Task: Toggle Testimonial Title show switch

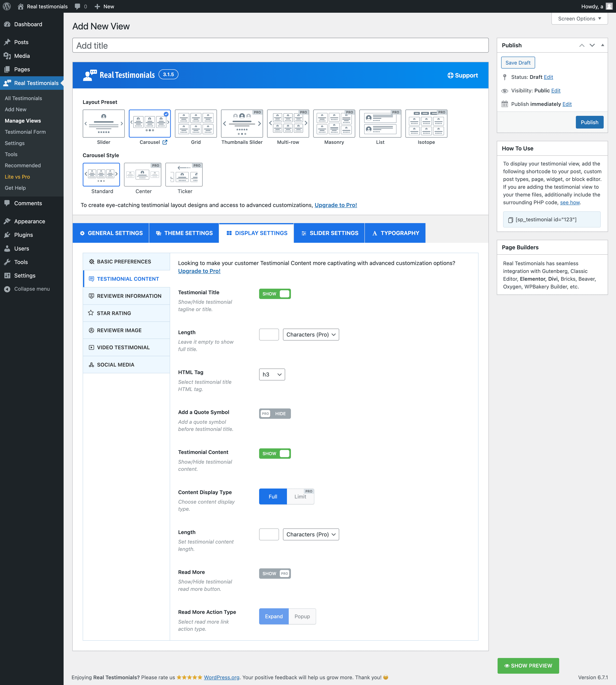Action: 274,294
